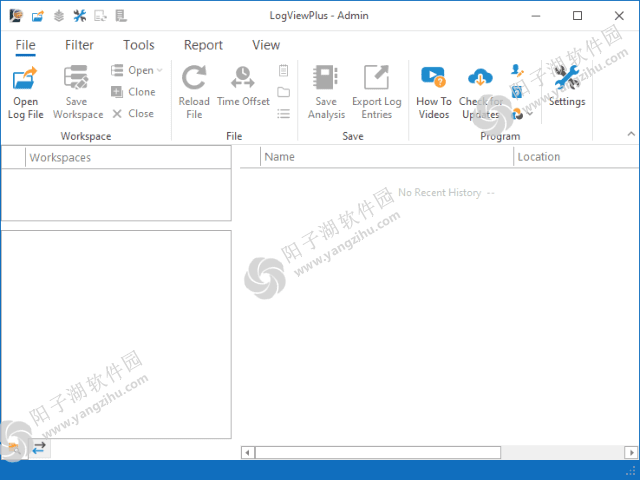Click Export Log Entries in ribbon

point(376,93)
